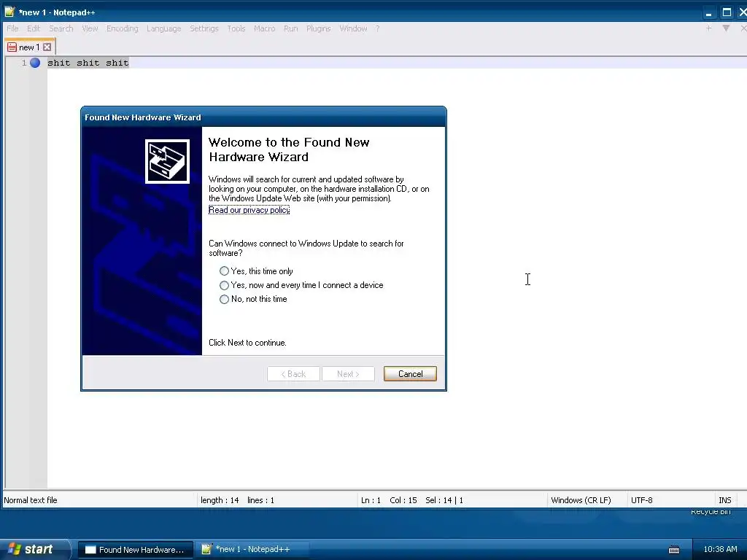Open the Search menu
The height and width of the screenshot is (560, 747).
61,28
